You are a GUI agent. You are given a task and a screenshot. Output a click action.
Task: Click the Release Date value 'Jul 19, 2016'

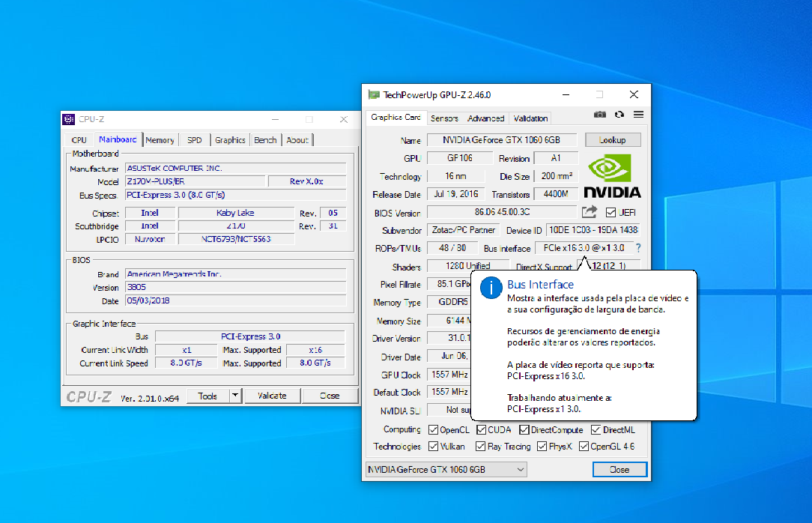(455, 194)
